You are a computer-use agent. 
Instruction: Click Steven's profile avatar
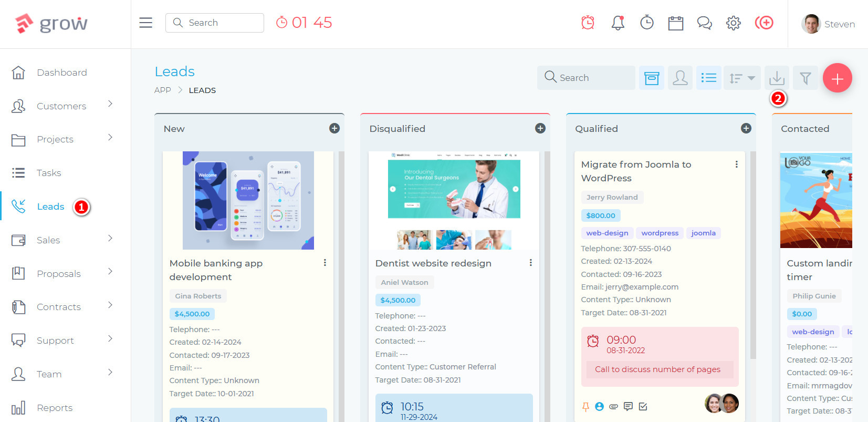[811, 24]
